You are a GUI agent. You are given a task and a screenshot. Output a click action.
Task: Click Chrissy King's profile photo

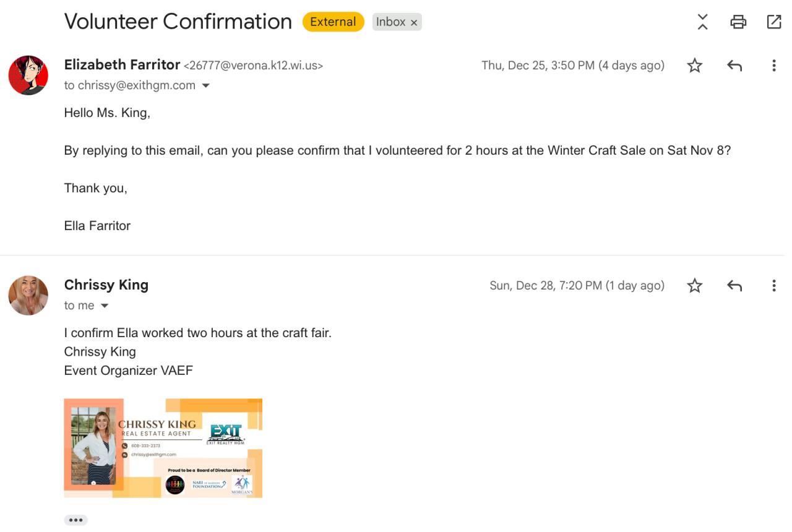28,296
